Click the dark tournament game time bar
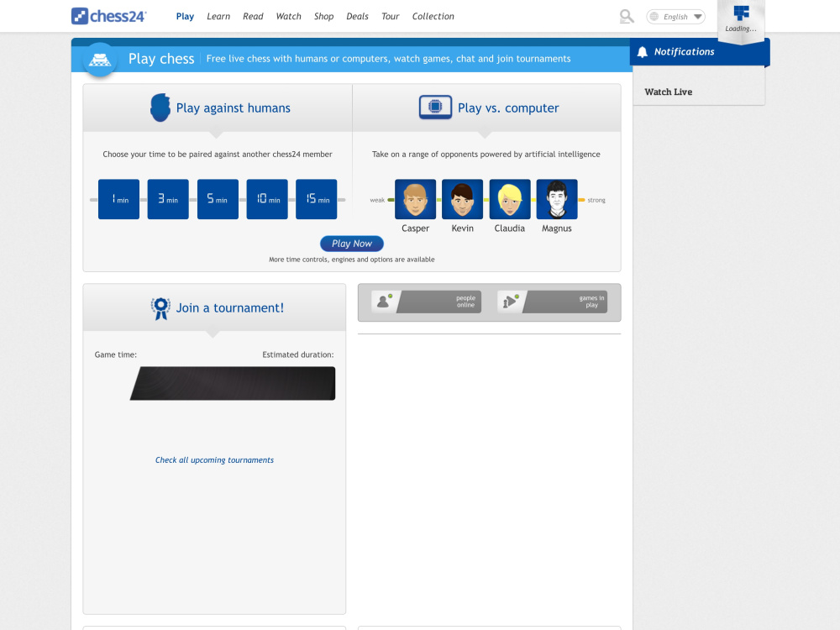 (233, 384)
